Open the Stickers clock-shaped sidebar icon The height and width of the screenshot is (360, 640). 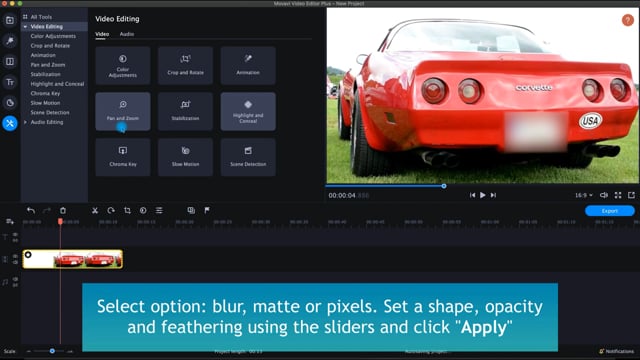(10, 102)
